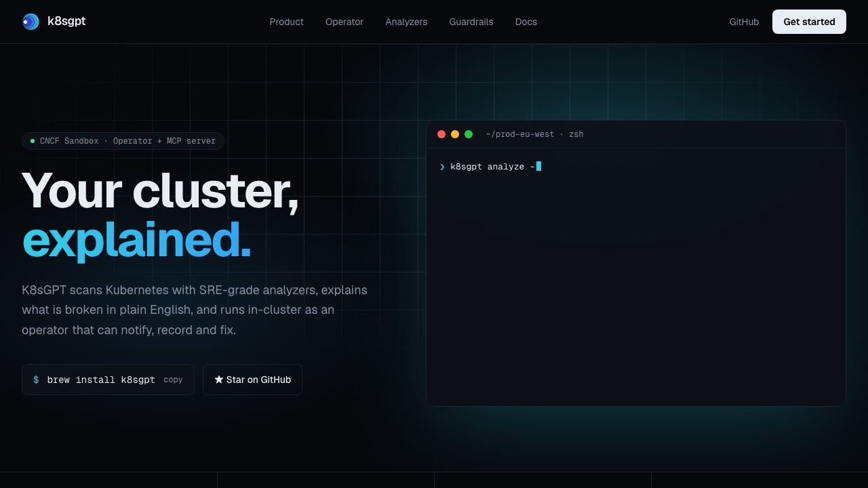Click the dollar prompt in install box
This screenshot has height=488, width=868.
click(36, 380)
